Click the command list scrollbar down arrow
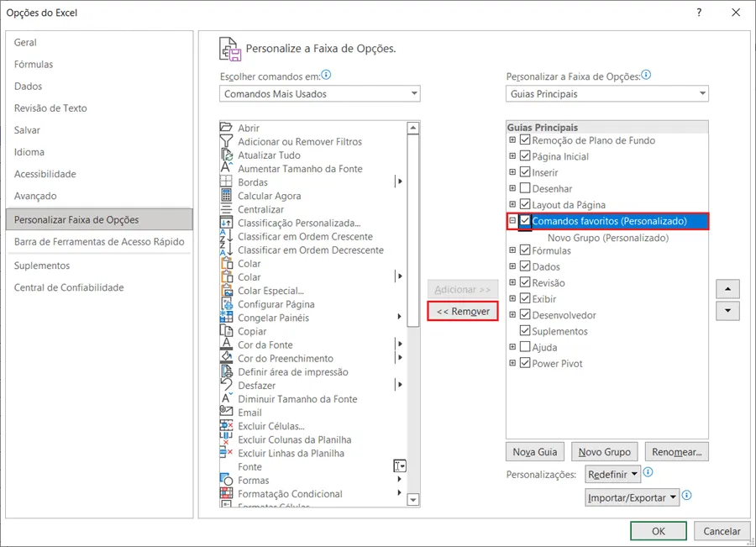 click(412, 500)
